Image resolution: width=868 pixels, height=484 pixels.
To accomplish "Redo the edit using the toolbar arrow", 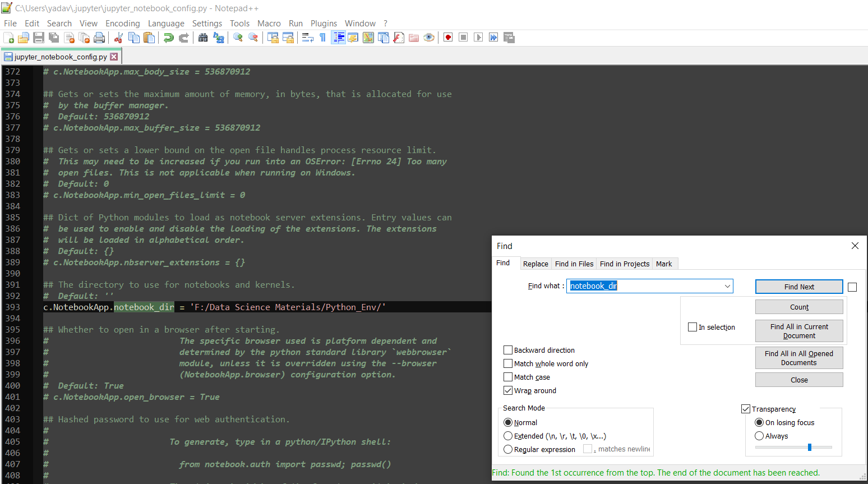I will pyautogui.click(x=183, y=38).
